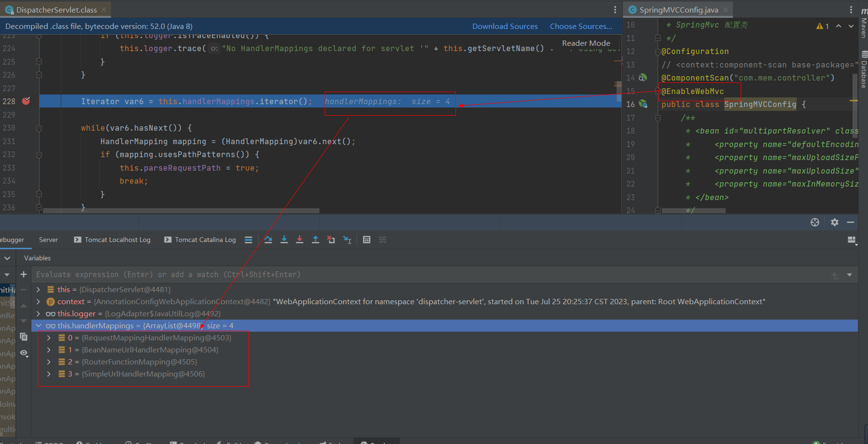Screen dimensions: 868x444
Task: Collapse the this.handlerMappings node
Action: click(38, 325)
